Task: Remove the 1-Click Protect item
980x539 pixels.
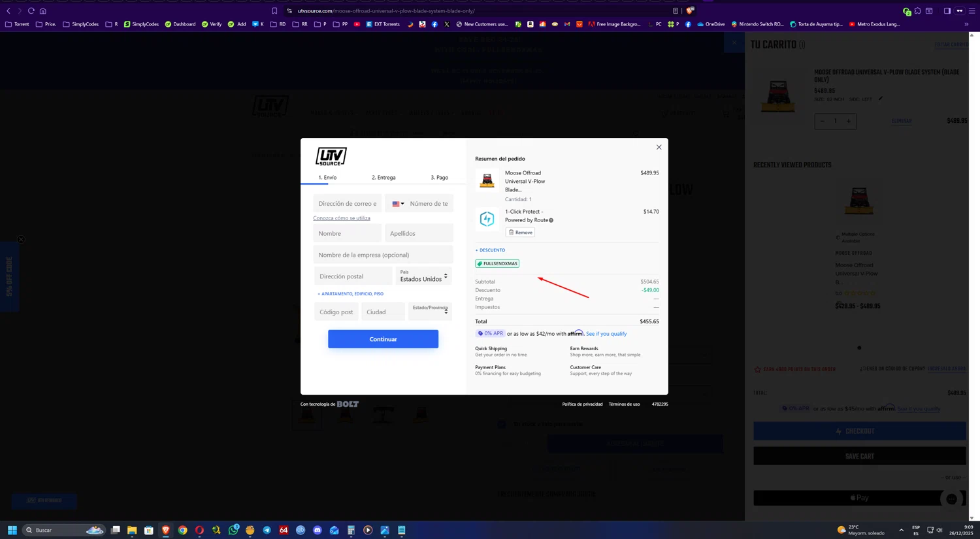Action: pos(520,233)
